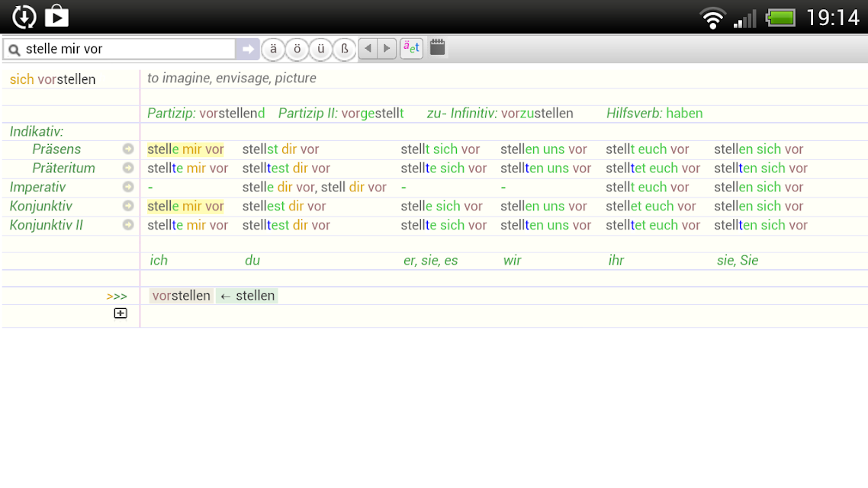This screenshot has width=868, height=488.
Task: Select 'Partizip II: vorgestellt'
Action: coord(341,114)
